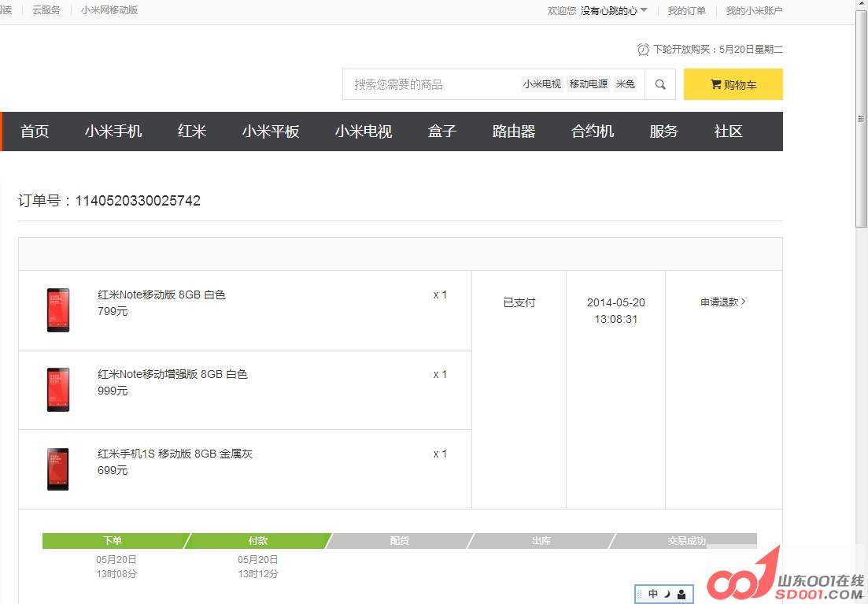
Task: Click order date 2014-05-20
Action: 616,302
